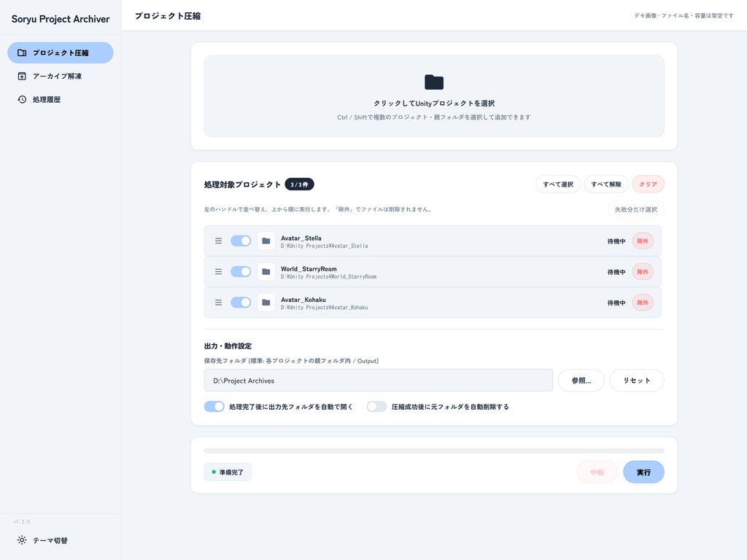Click the すべて解除 button

(x=606, y=184)
